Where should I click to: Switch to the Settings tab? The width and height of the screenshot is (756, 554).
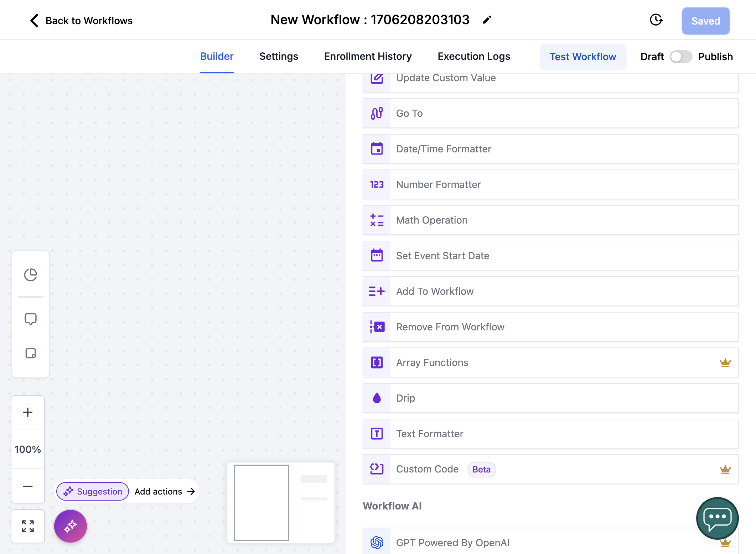(x=279, y=56)
